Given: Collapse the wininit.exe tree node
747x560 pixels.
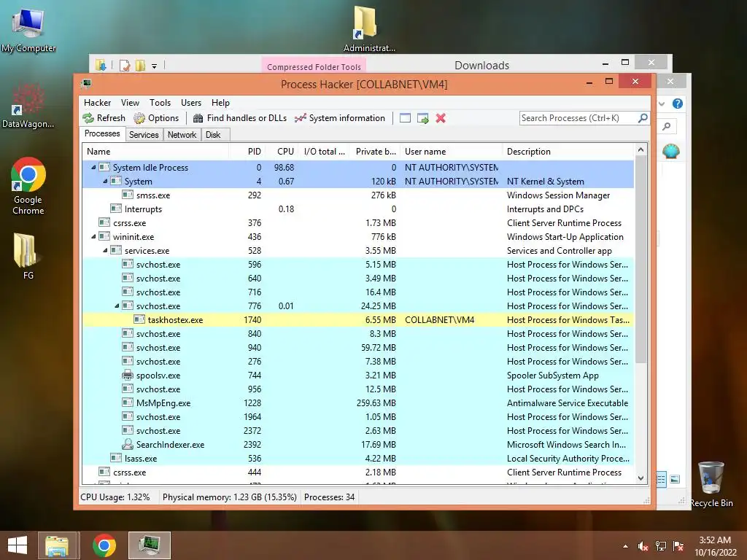Looking at the screenshot, I should tap(93, 237).
